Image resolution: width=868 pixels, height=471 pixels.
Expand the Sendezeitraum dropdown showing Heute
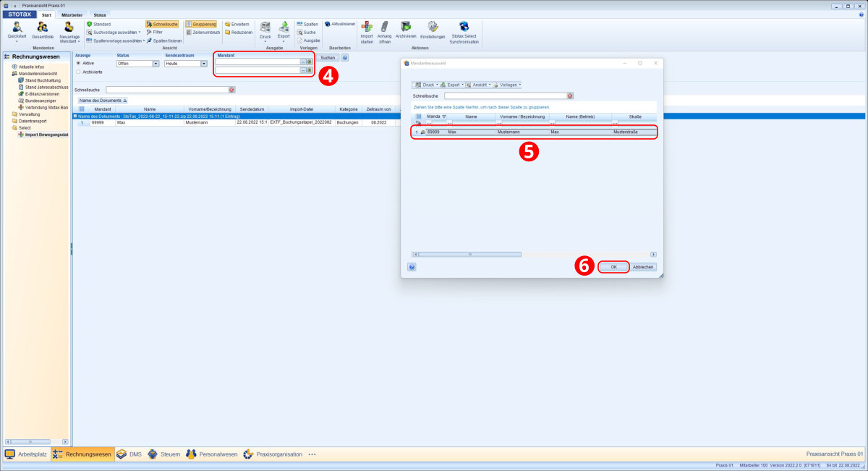pos(204,64)
